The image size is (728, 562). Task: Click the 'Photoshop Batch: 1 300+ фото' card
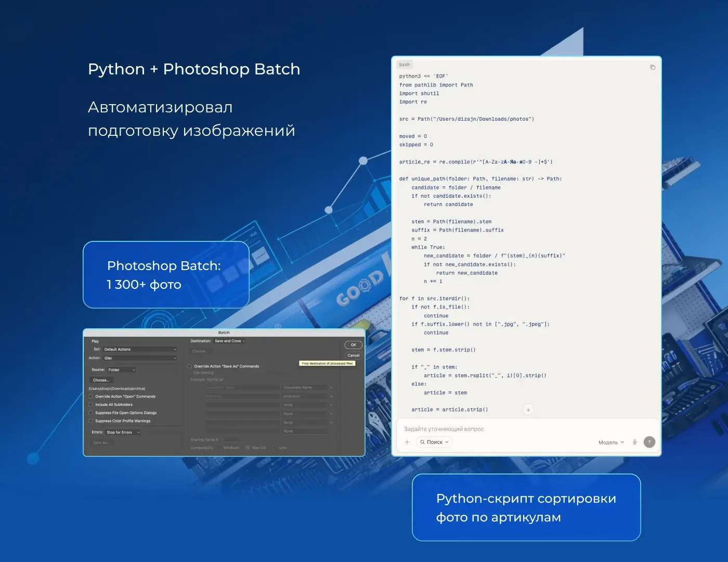pos(166,275)
